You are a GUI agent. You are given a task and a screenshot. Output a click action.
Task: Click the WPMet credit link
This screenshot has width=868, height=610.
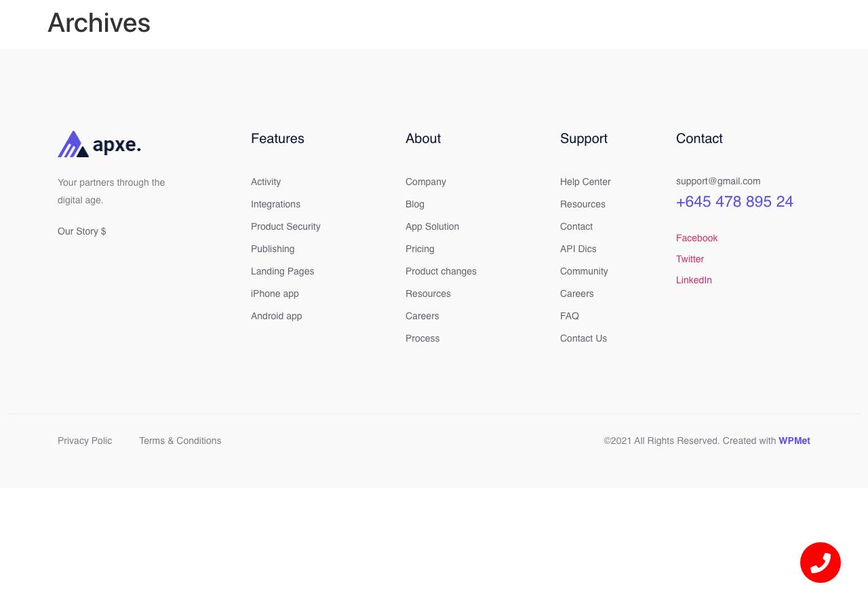point(794,441)
